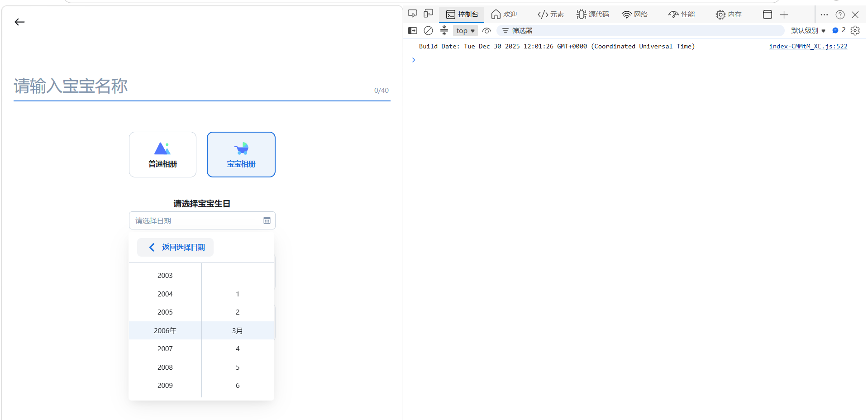Click the 请选择日期 date input field
Screen dimensions: 868x420
point(202,220)
